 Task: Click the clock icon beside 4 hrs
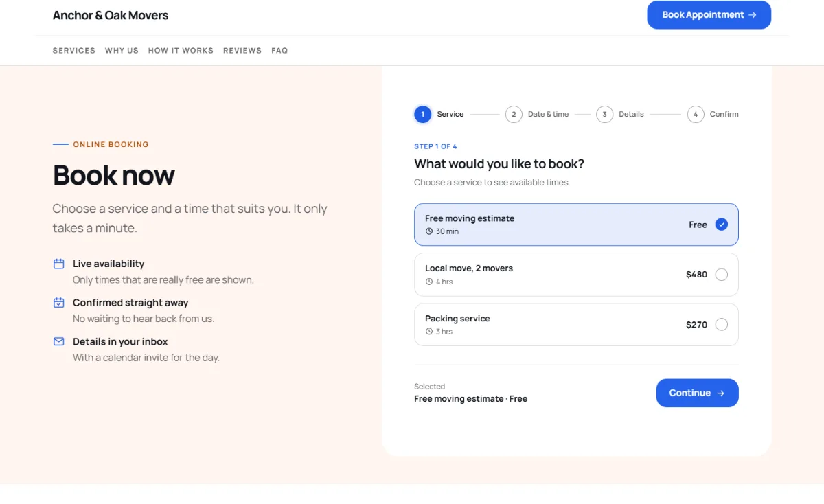pyautogui.click(x=429, y=282)
